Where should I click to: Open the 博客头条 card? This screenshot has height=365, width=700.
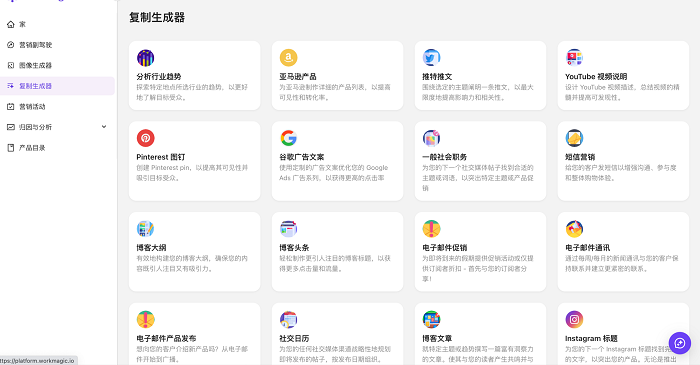pyautogui.click(x=338, y=252)
